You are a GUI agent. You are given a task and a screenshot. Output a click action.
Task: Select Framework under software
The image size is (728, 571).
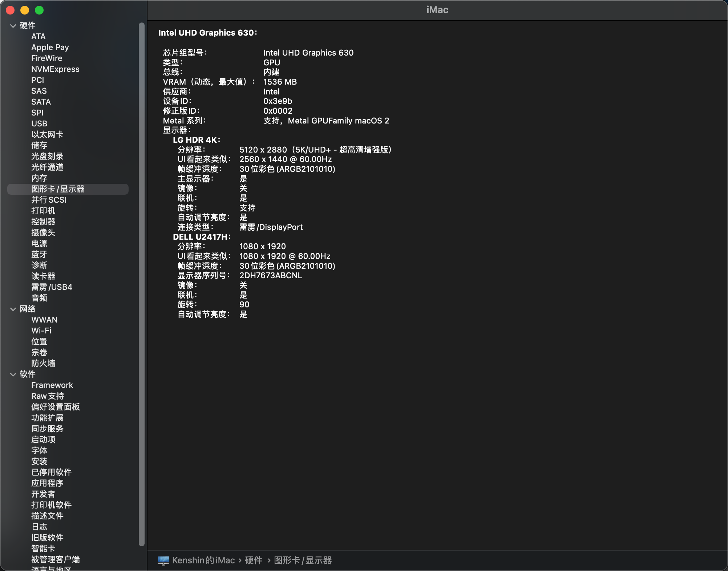[52, 385]
